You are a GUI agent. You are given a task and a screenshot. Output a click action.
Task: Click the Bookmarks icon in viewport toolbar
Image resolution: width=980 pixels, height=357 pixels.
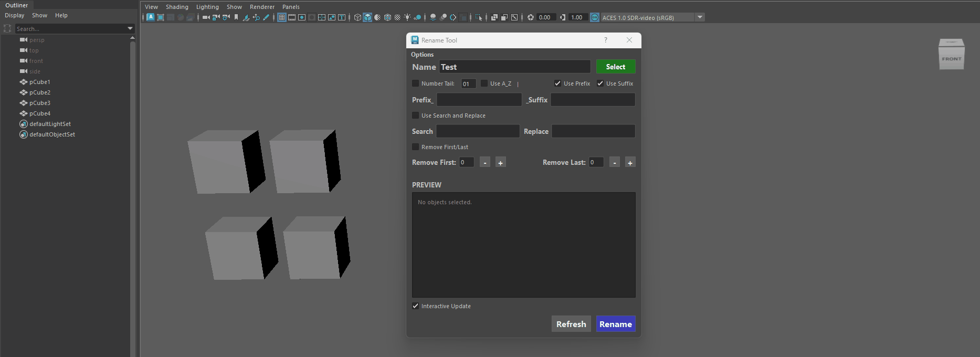pos(236,17)
